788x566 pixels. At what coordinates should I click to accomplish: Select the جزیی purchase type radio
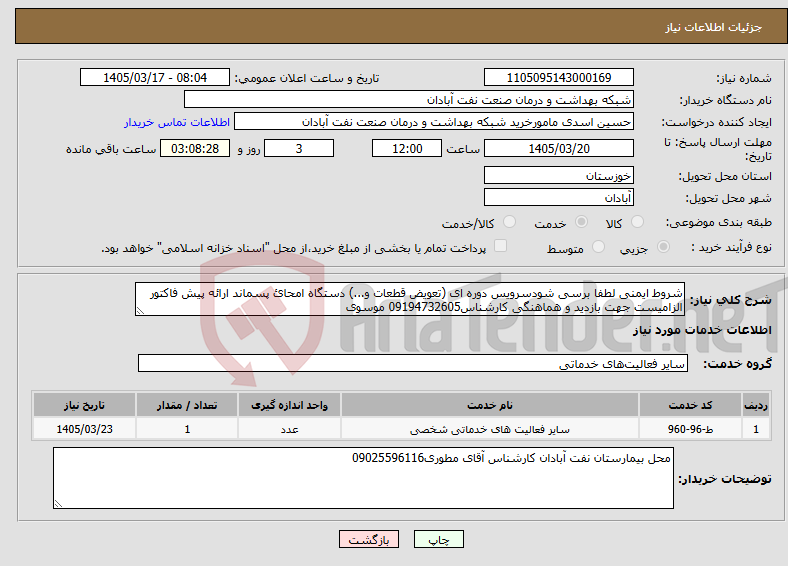pyautogui.click(x=663, y=246)
